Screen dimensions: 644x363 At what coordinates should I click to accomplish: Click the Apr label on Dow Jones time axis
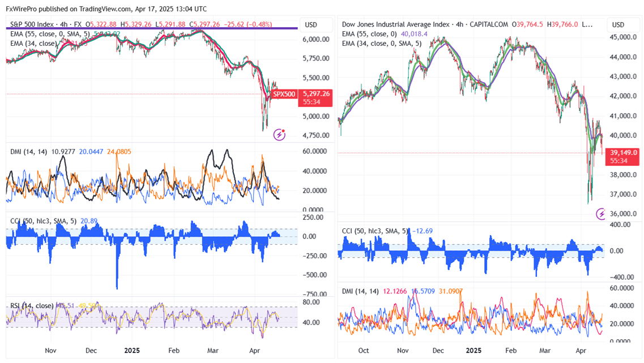581,351
